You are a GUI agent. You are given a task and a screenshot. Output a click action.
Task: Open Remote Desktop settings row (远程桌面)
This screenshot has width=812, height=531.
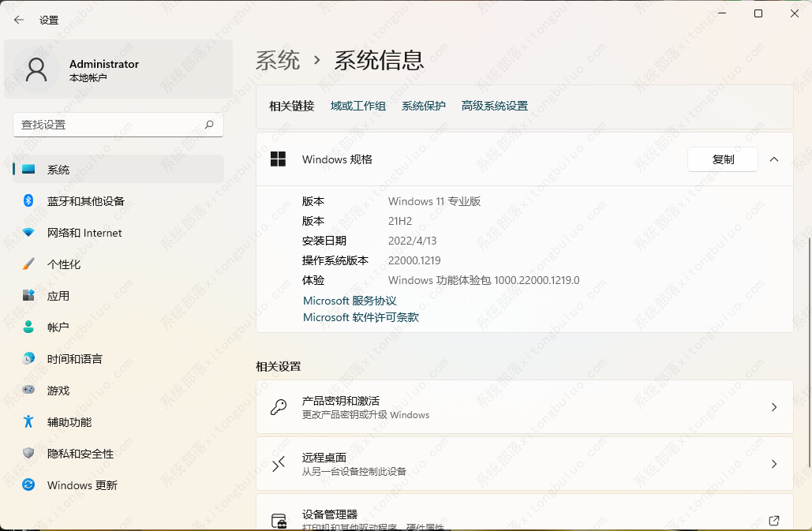coord(524,464)
